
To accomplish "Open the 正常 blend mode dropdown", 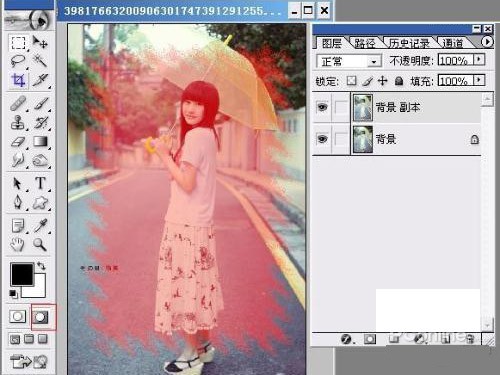I will click(x=349, y=61).
